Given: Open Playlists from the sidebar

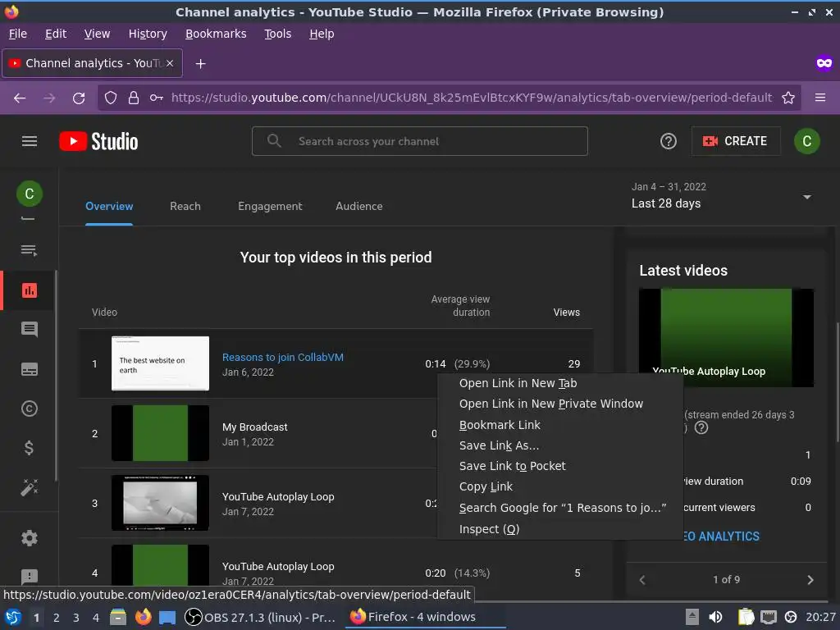Looking at the screenshot, I should (x=29, y=250).
